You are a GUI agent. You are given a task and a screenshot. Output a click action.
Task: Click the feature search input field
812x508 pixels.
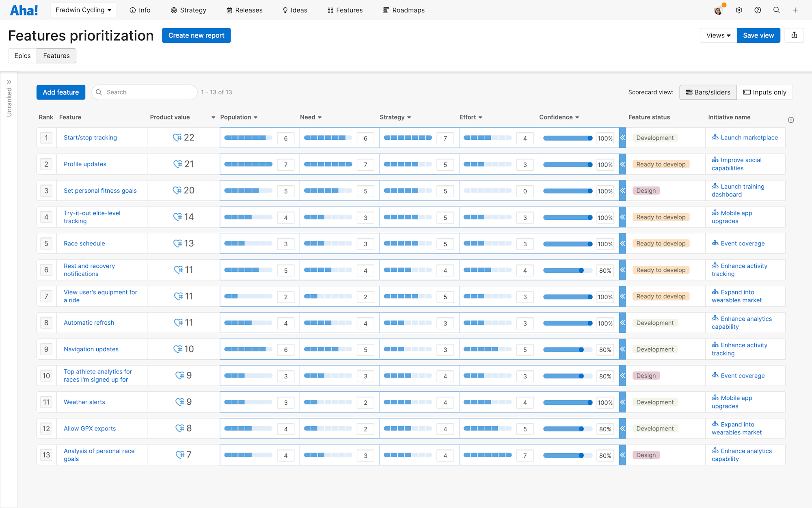coord(144,92)
